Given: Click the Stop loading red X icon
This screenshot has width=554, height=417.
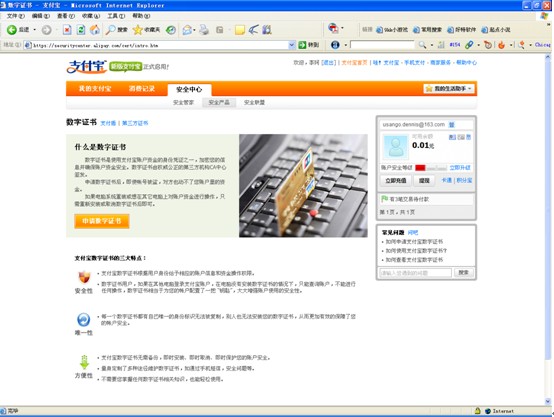Looking at the screenshot, I should point(67,30).
